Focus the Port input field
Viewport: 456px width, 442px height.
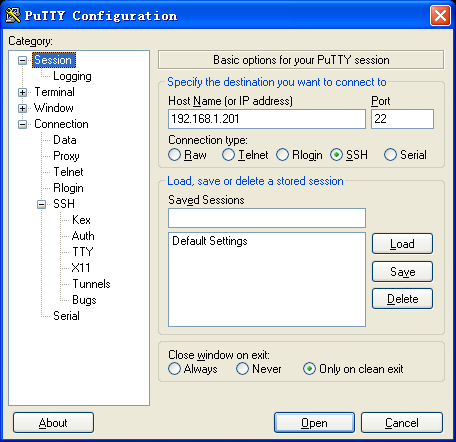point(402,119)
